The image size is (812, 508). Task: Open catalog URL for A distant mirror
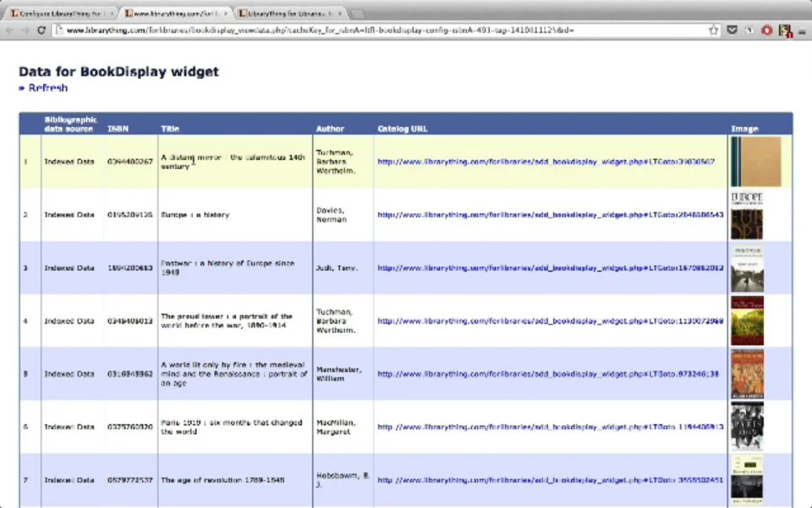pos(546,162)
